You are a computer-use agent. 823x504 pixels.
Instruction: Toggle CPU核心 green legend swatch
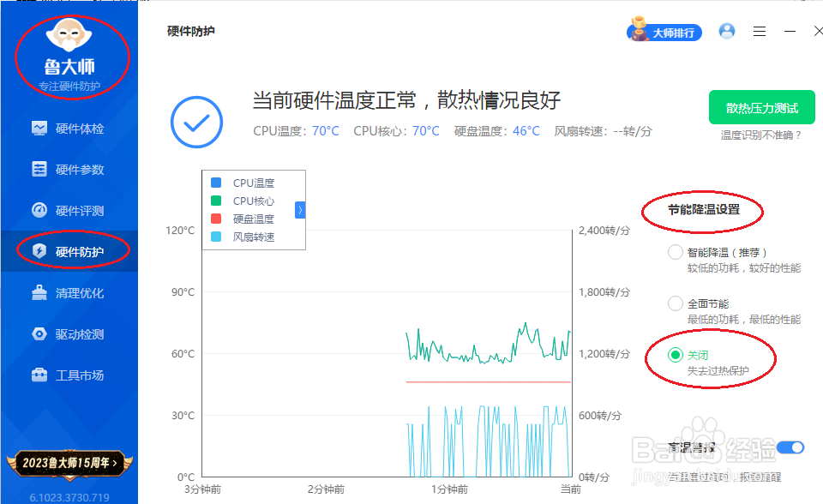(216, 201)
